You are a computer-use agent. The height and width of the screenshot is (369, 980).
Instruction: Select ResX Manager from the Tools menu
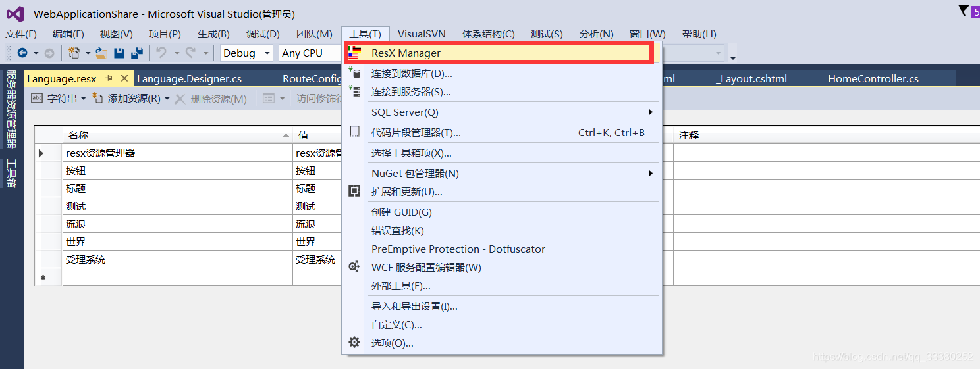(x=502, y=53)
